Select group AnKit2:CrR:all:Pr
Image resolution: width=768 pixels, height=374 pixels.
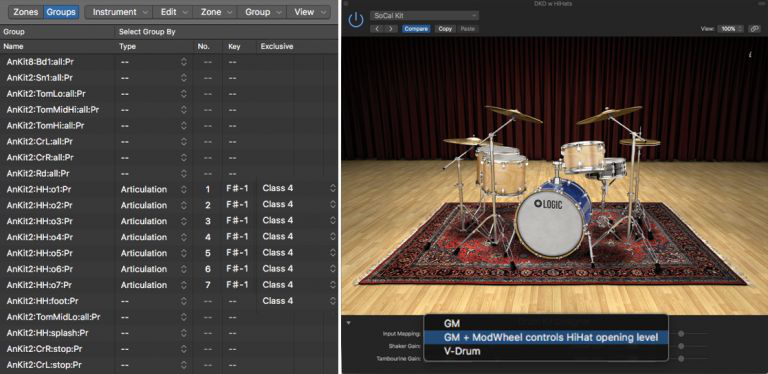pos(40,157)
